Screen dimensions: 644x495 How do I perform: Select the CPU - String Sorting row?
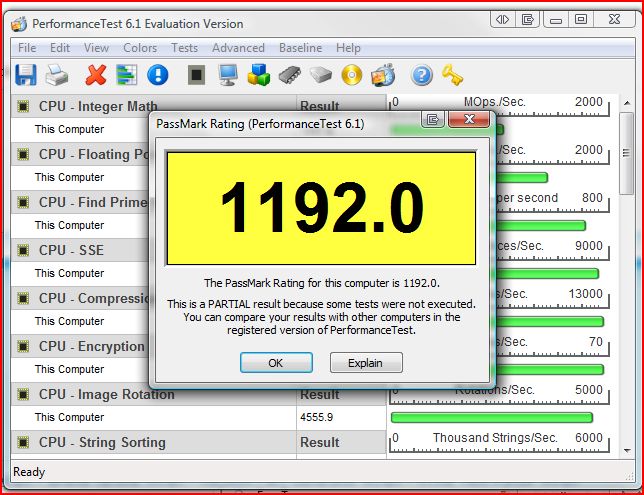tap(100, 442)
